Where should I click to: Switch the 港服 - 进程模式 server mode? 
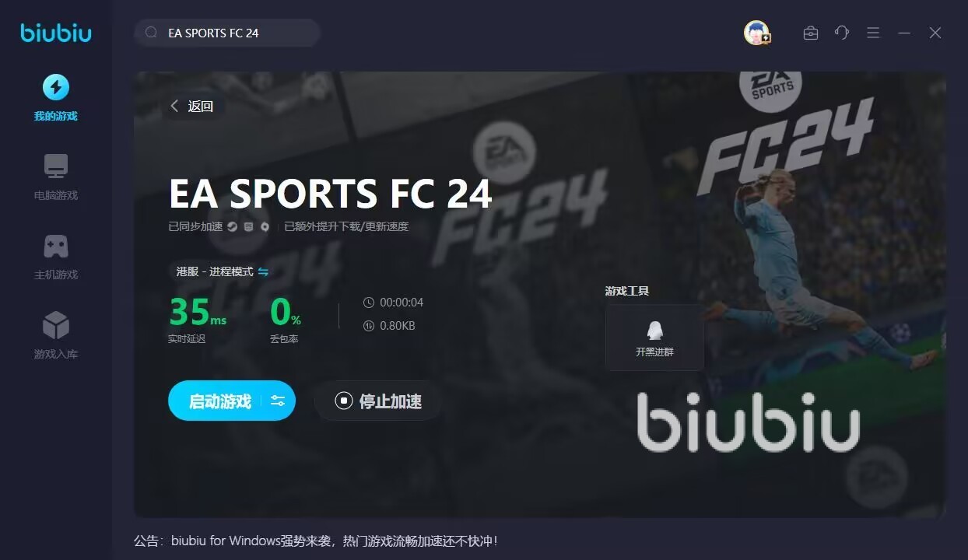tap(222, 271)
